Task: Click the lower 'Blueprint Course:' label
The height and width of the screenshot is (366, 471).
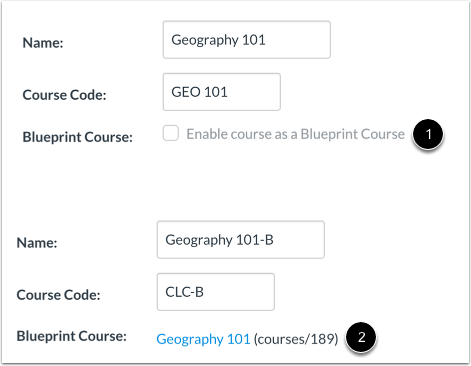Action: pyautogui.click(x=72, y=336)
